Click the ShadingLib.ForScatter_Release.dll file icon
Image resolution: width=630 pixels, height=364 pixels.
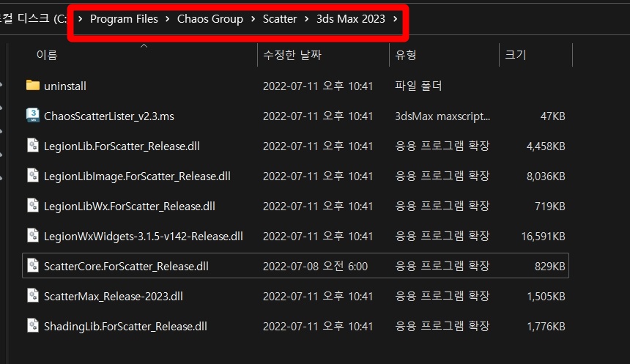click(x=33, y=325)
